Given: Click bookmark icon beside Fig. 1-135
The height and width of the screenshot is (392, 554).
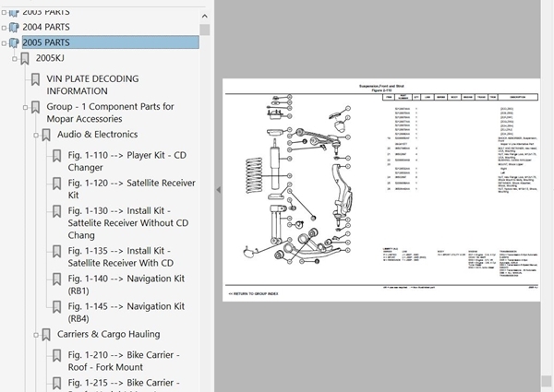Looking at the screenshot, I should (x=57, y=252).
